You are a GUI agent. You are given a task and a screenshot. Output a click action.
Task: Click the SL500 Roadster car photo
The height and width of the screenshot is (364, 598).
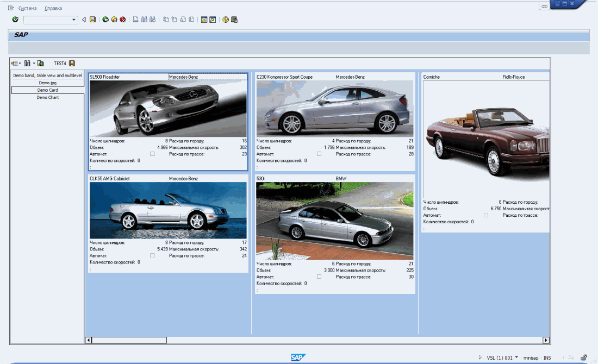(168, 109)
